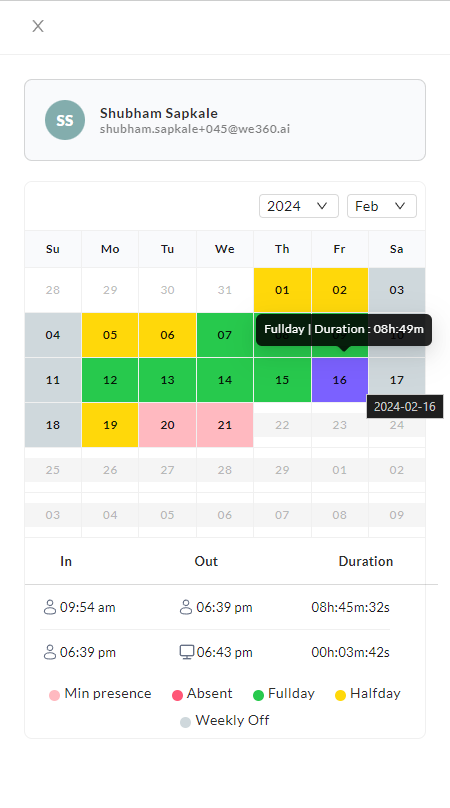The width and height of the screenshot is (450, 808).
Task: Select weekly off date 11
Action: point(53,380)
